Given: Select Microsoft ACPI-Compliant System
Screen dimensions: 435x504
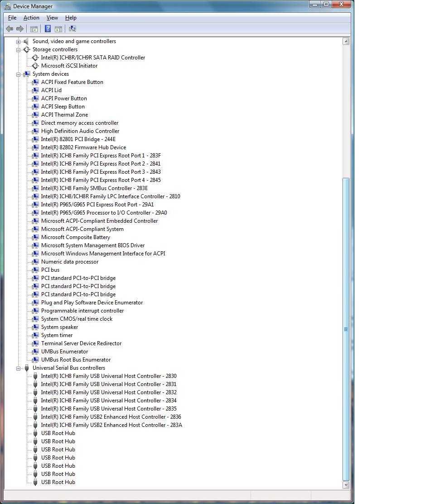Looking at the screenshot, I should pyautogui.click(x=82, y=229).
